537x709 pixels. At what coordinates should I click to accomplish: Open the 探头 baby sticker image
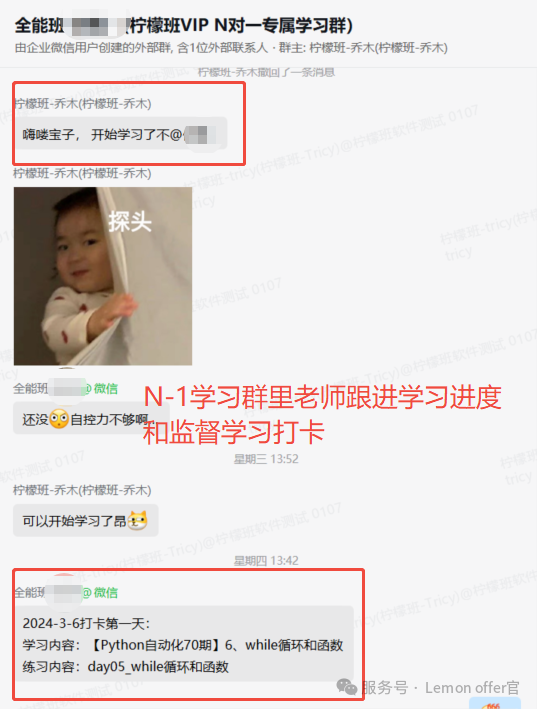point(103,276)
